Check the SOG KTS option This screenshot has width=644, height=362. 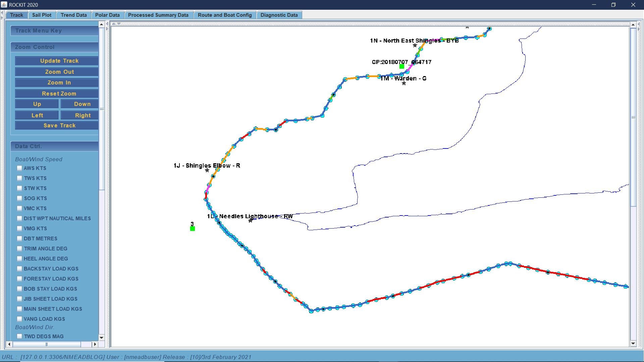tap(19, 198)
